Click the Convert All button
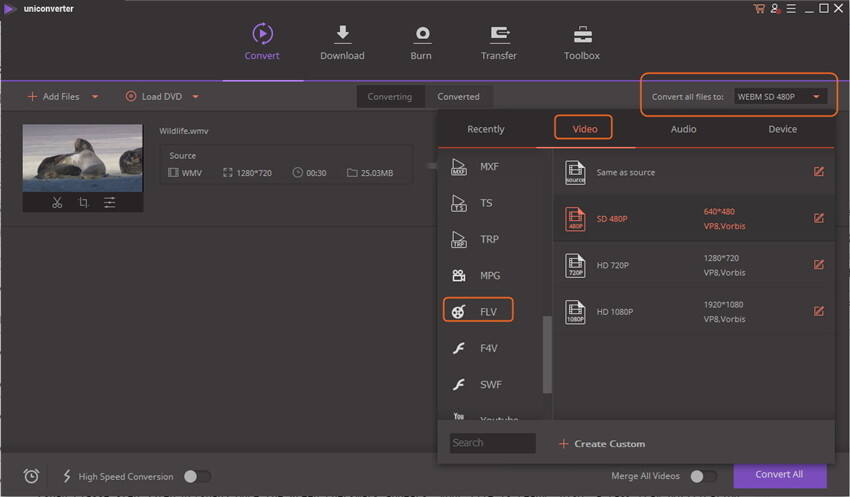The image size is (850, 497). tap(780, 475)
